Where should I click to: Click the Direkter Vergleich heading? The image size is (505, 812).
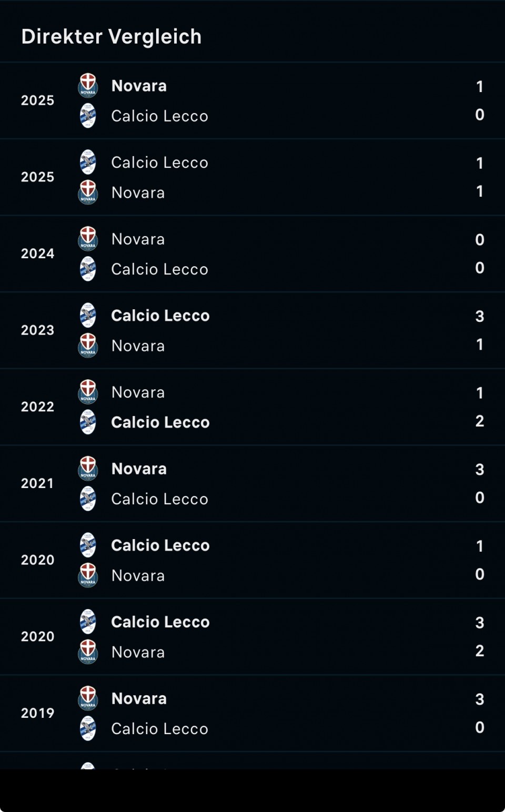(x=112, y=37)
